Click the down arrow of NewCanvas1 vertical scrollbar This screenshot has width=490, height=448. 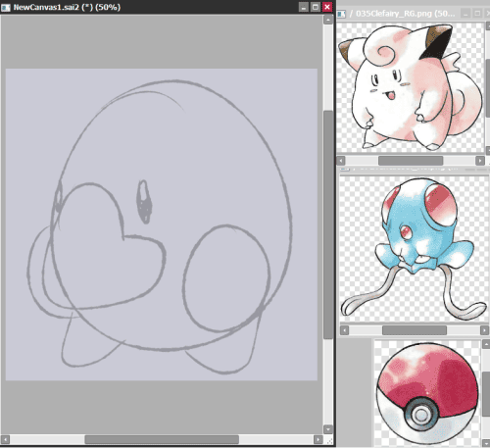click(x=328, y=429)
